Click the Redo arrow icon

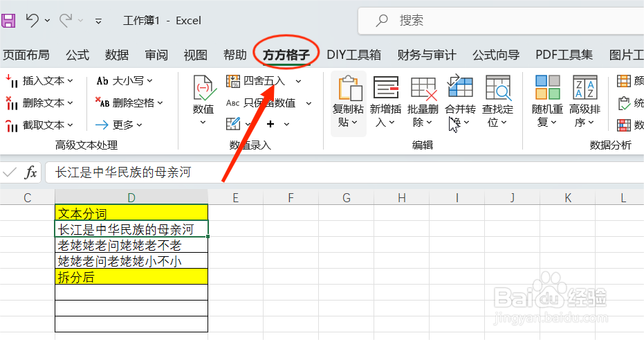point(66,20)
